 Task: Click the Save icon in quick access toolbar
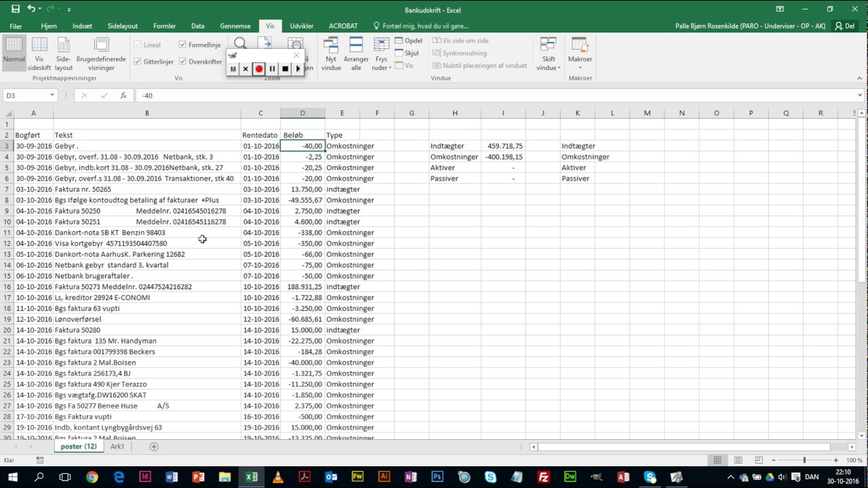pyautogui.click(x=16, y=9)
